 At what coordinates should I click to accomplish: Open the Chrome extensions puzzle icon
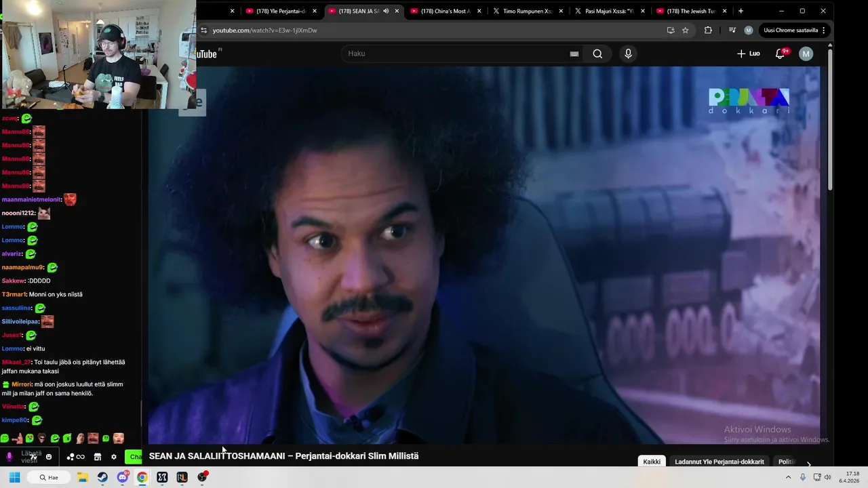click(708, 30)
